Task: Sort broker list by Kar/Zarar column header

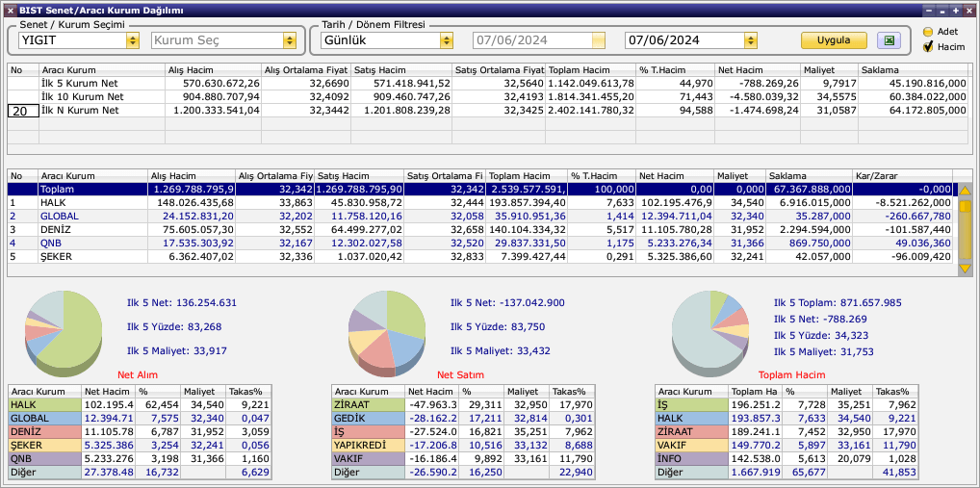Action: click(902, 176)
